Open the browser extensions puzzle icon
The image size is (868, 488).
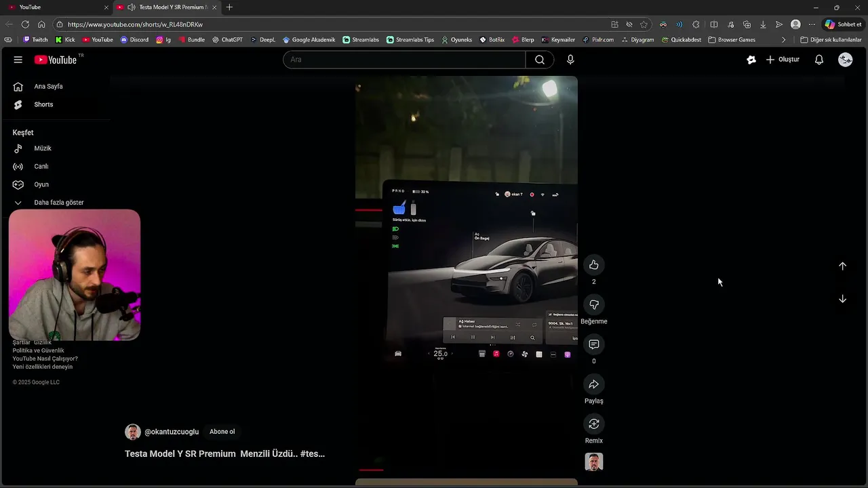pyautogui.click(x=696, y=24)
